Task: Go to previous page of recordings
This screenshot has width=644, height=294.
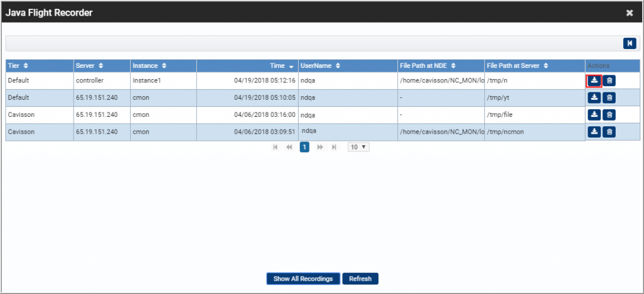Action: (x=289, y=147)
